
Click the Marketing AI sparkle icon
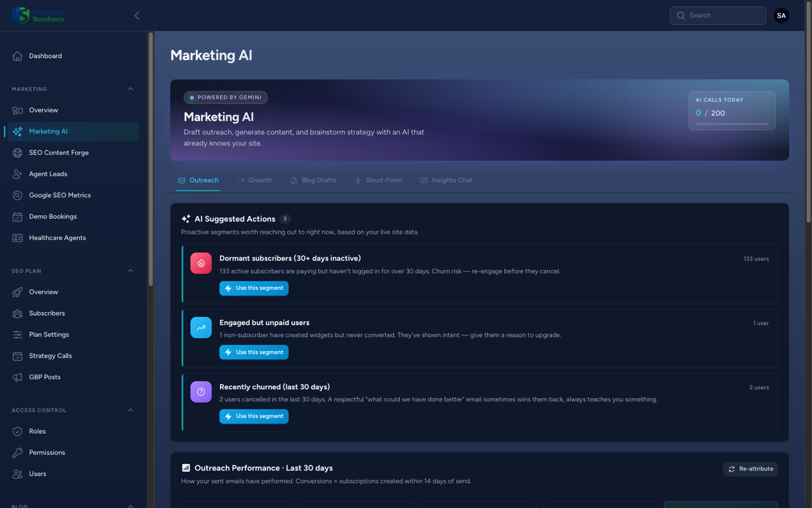(17, 131)
